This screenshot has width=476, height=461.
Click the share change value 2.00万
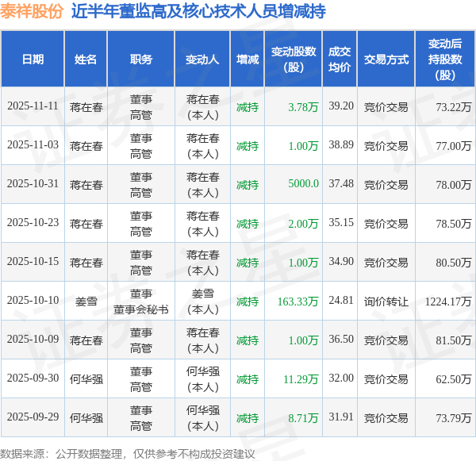303,224
